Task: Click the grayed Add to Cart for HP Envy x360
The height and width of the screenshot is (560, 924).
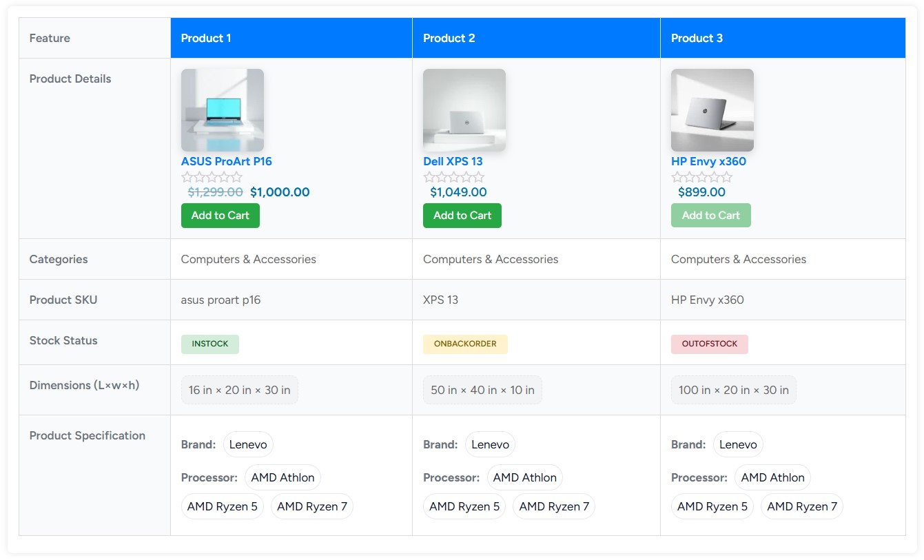Action: click(x=710, y=215)
